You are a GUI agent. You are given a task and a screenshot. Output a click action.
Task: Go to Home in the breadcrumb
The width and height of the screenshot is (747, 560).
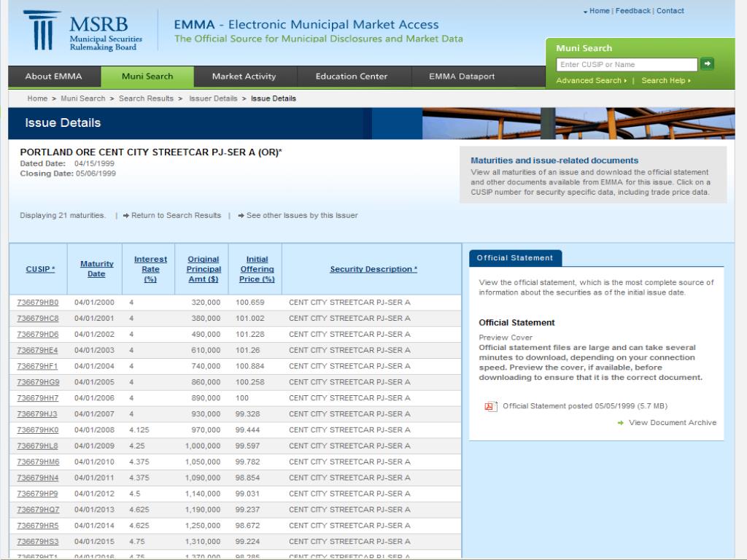37,98
